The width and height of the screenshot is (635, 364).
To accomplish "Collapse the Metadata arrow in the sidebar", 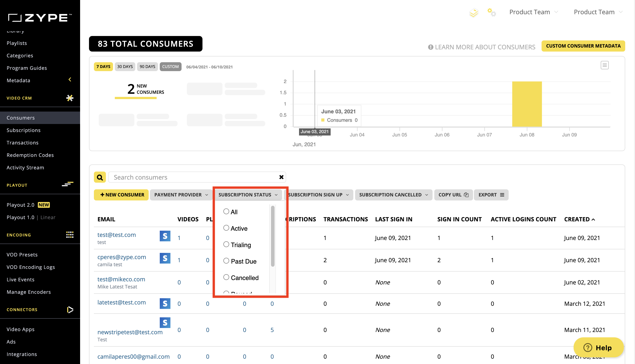I will pos(70,80).
